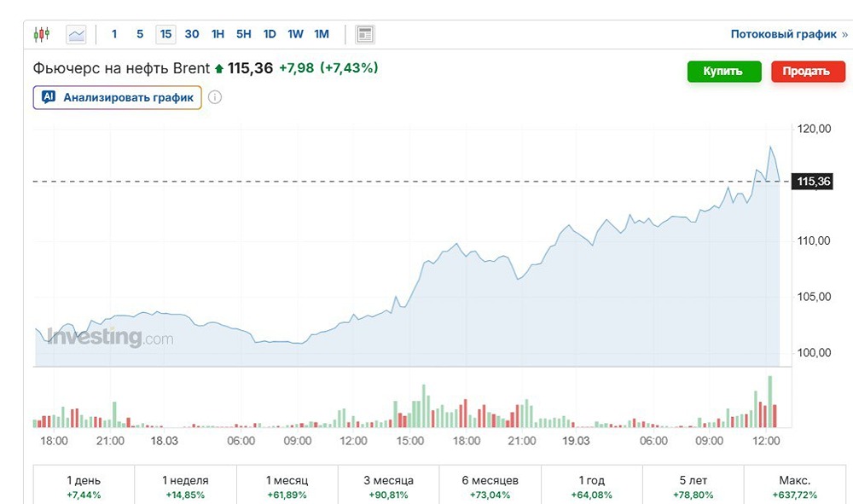Switch to candlestick chart type
The height and width of the screenshot is (504, 853).
(x=42, y=34)
